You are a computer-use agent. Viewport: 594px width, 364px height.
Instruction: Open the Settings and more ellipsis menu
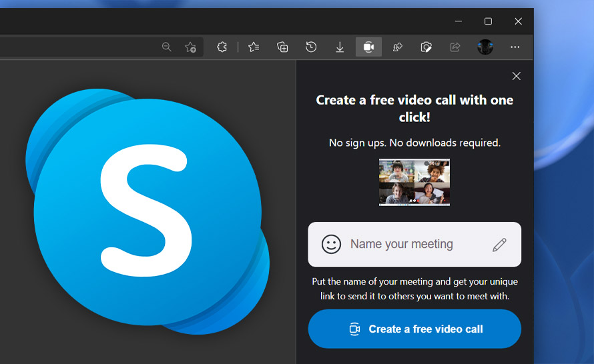click(515, 47)
